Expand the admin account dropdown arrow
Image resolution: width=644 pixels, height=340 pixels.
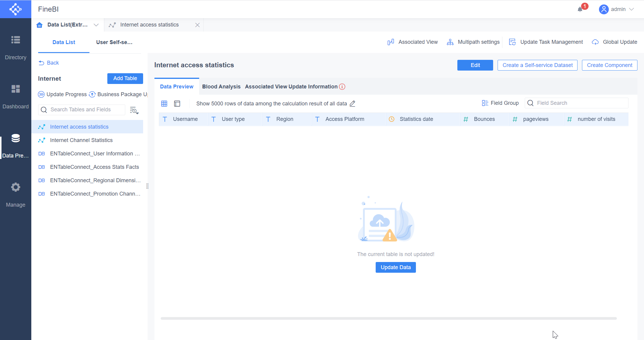(631, 9)
